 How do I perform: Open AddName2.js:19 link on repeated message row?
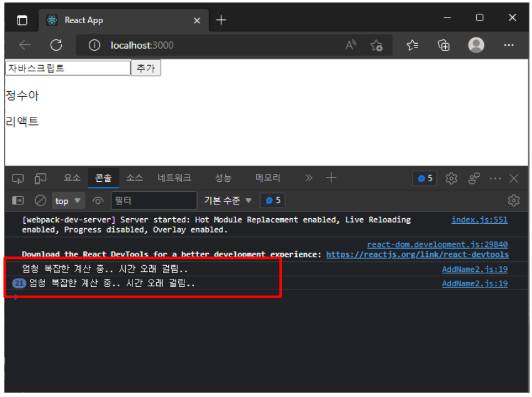click(474, 284)
